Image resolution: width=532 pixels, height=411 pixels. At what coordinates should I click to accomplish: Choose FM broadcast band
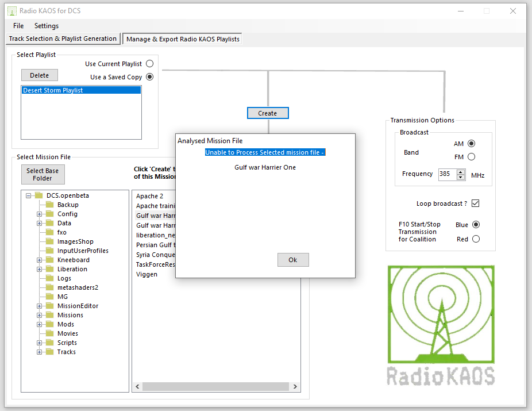[471, 157]
